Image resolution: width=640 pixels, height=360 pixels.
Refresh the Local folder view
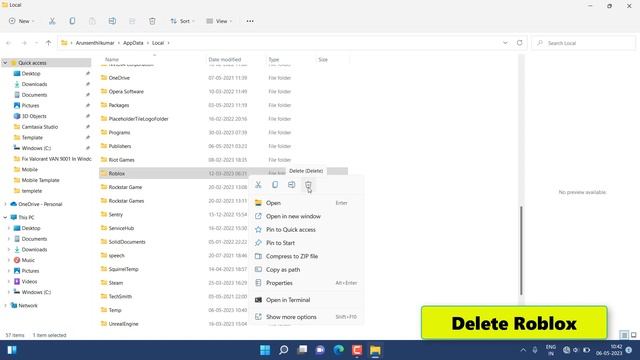(x=520, y=43)
